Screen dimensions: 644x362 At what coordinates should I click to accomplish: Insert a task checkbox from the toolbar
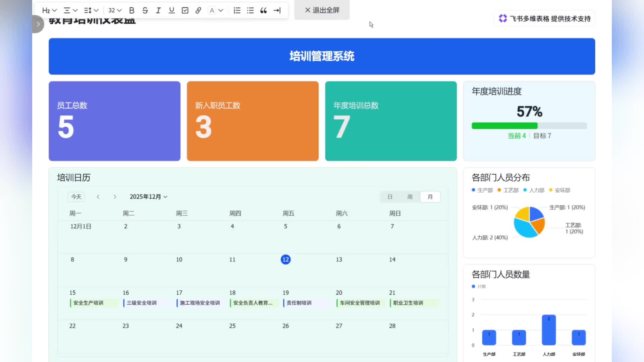[185, 10]
